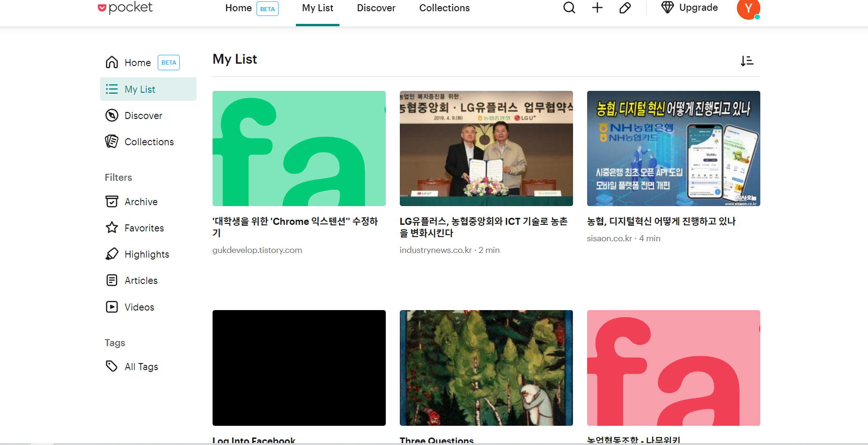This screenshot has height=445, width=868.
Task: Open the Collections label in the sidebar
Action: (149, 142)
